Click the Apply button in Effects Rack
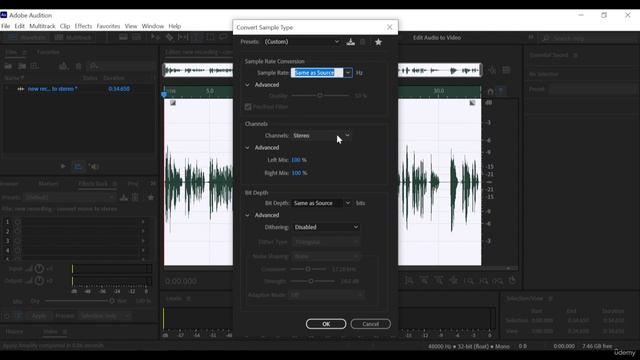This screenshot has width=640, height=360. point(39,316)
